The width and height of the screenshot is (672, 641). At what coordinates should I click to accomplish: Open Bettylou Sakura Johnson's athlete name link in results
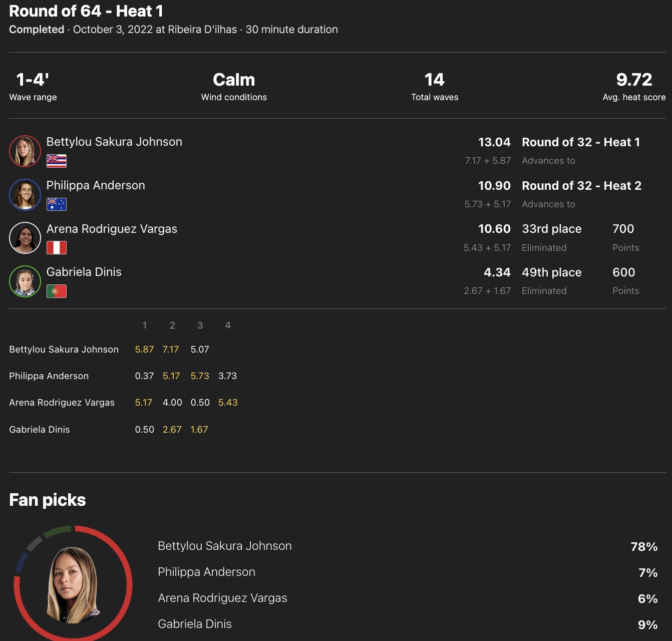tap(114, 142)
